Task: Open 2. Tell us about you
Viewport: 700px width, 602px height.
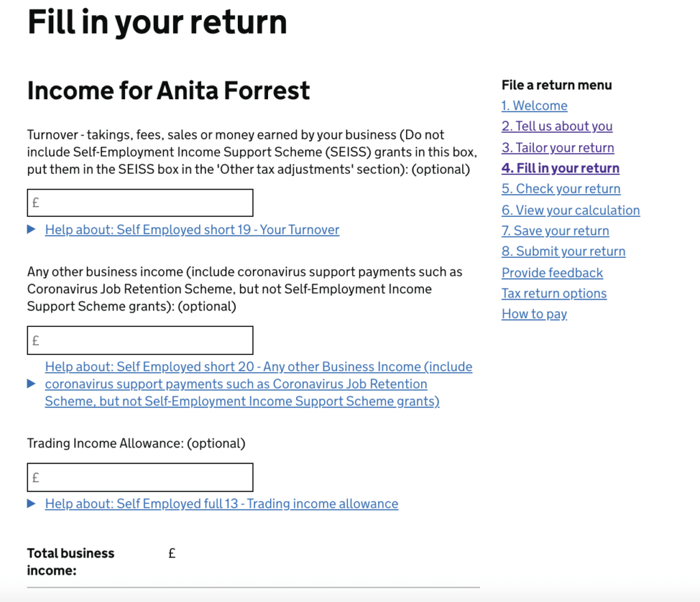Action: pos(556,126)
